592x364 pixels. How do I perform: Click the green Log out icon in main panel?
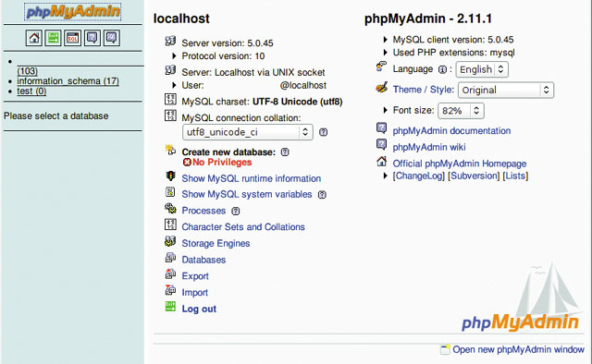click(x=170, y=307)
